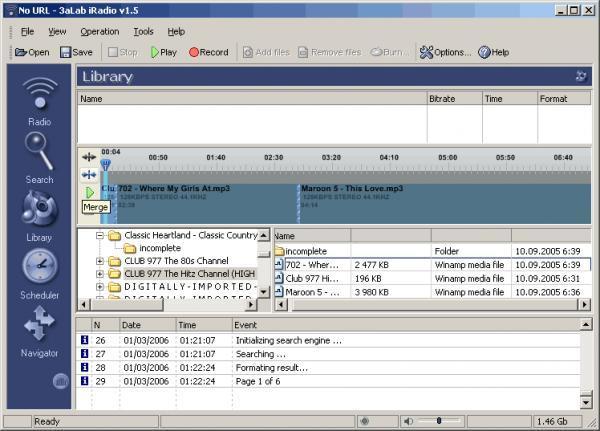600x431 pixels.
Task: Click the Save toolbar button
Action: pos(76,52)
